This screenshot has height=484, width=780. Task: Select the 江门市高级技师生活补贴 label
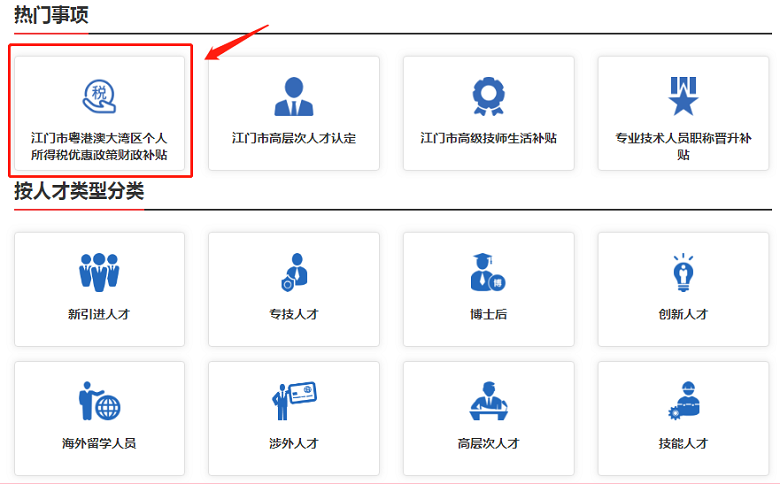pos(488,138)
